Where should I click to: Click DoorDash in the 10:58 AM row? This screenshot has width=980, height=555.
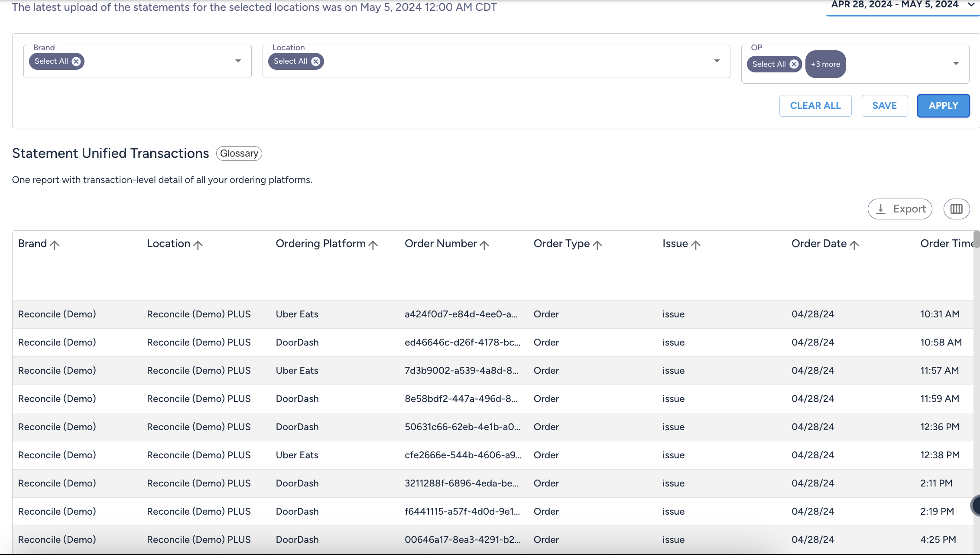[297, 343]
